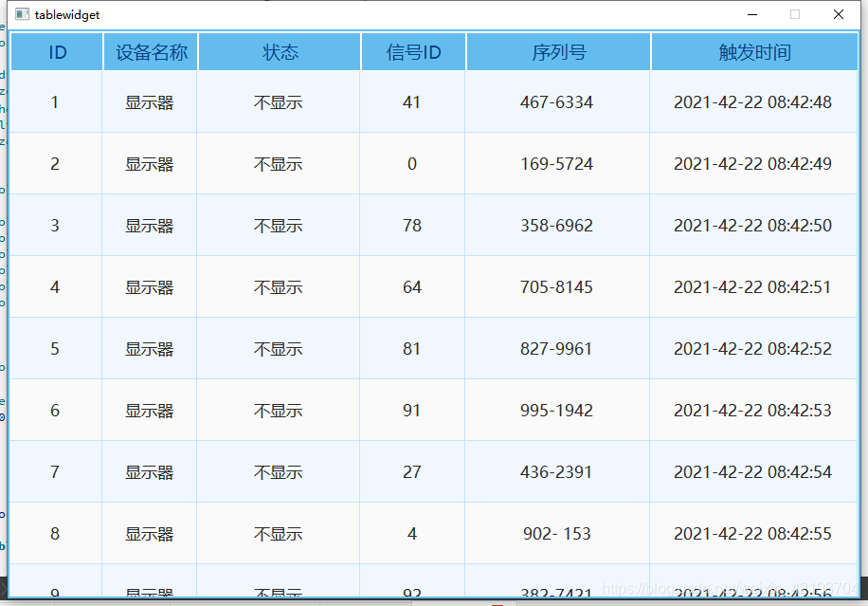868x606 pixels.
Task: Click the 显示器 device name in row 6
Action: [148, 410]
